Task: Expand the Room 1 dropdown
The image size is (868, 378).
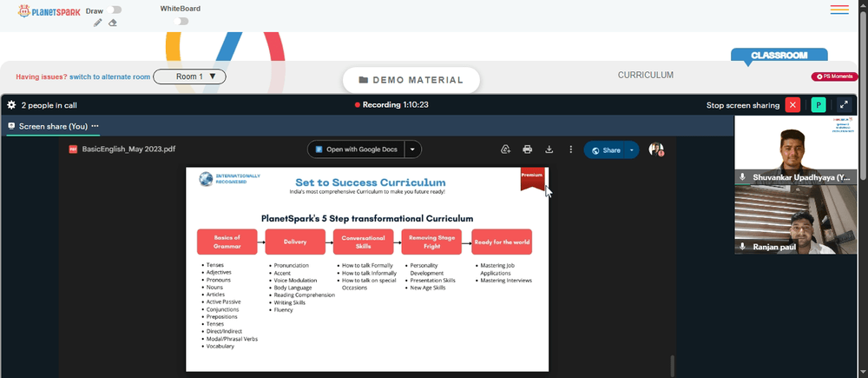Action: coord(189,76)
